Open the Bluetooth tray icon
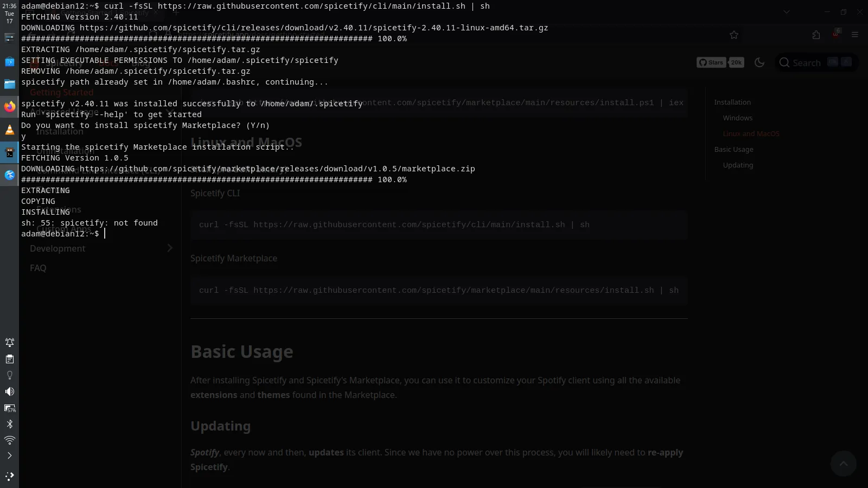The image size is (868, 488). coord(10,424)
